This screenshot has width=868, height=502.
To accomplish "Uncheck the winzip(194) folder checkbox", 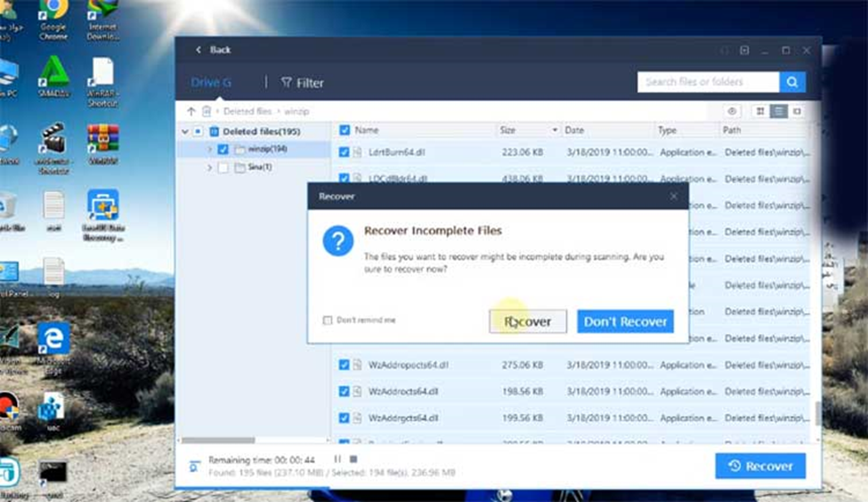I will (223, 150).
